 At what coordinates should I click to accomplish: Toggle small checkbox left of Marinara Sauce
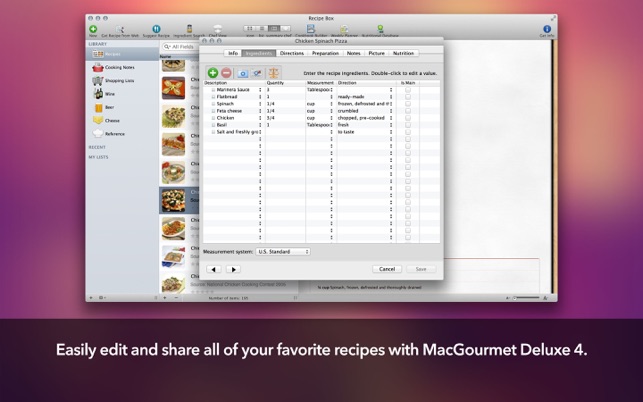tap(213, 90)
